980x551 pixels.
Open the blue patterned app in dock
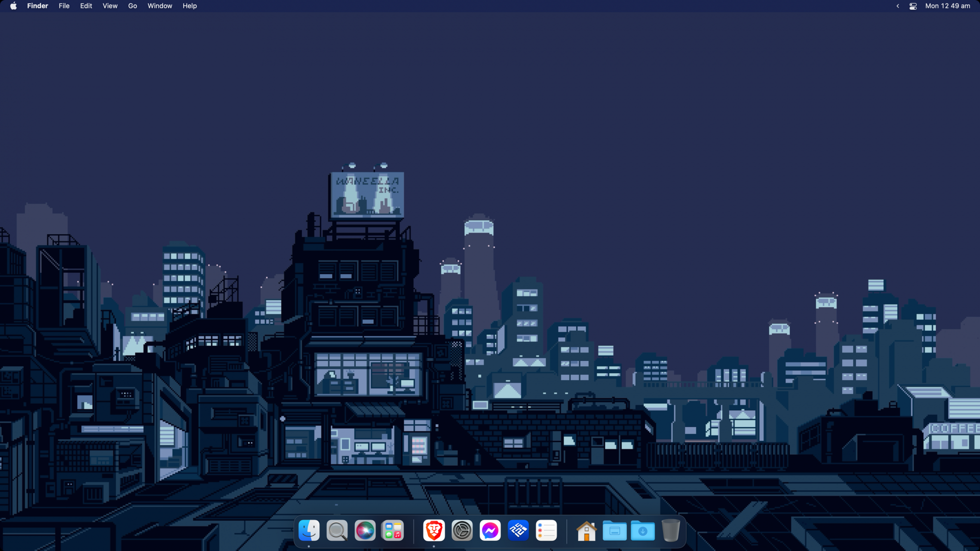[x=518, y=530]
